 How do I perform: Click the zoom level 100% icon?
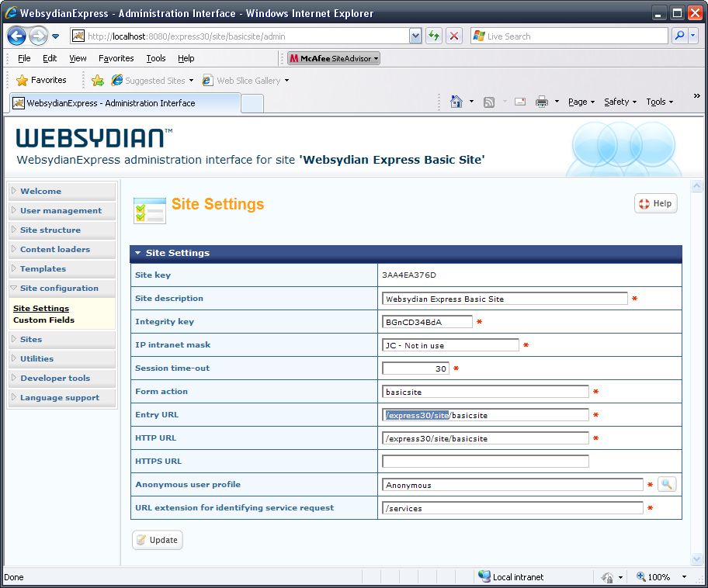point(640,576)
